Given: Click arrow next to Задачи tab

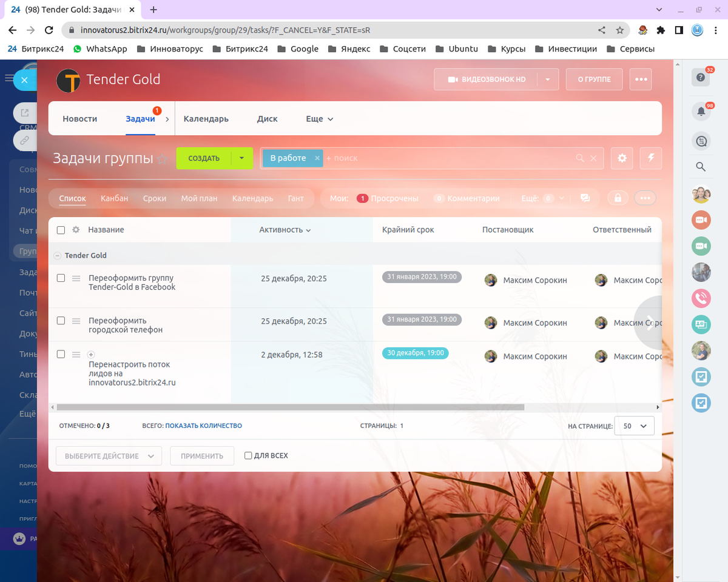Looking at the screenshot, I should pyautogui.click(x=167, y=119).
